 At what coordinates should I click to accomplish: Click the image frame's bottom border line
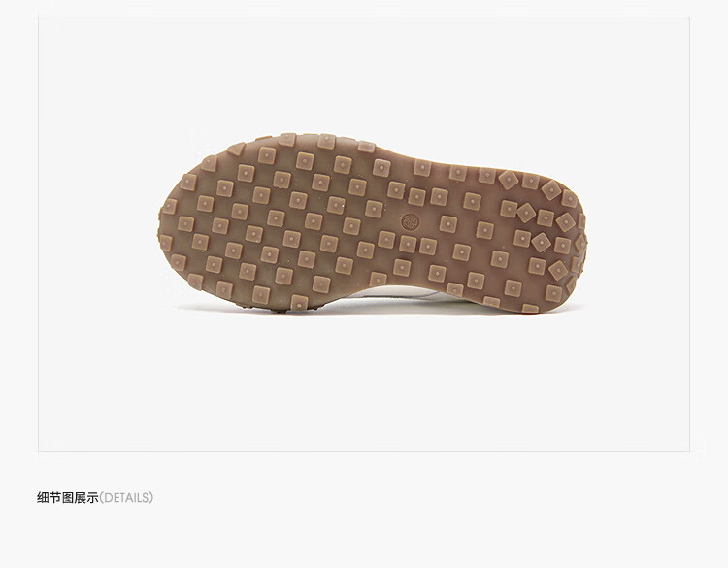pyautogui.click(x=364, y=451)
